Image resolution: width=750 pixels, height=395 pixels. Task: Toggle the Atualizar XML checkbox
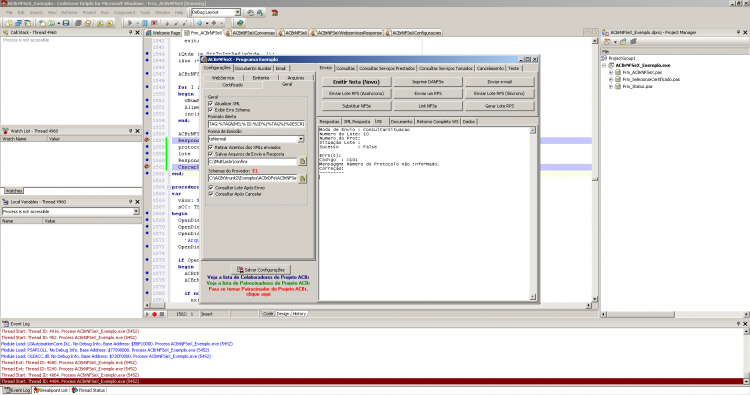[210, 103]
